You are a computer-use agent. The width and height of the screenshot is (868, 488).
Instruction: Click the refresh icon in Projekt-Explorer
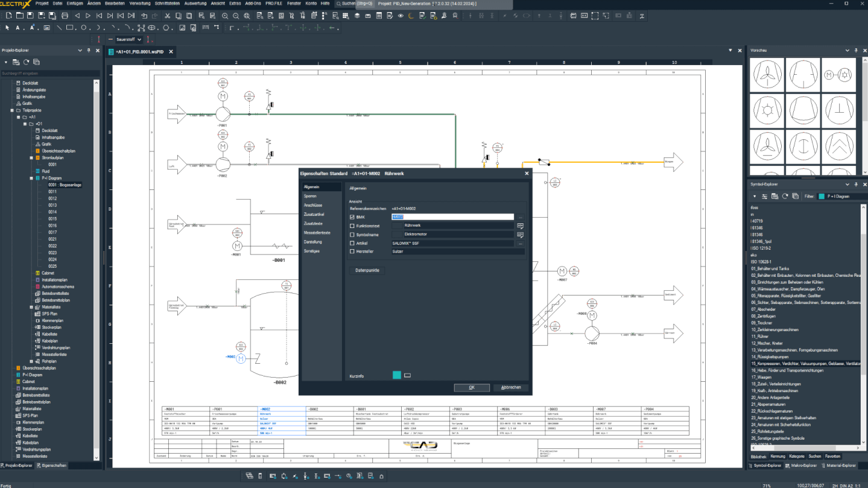(27, 62)
